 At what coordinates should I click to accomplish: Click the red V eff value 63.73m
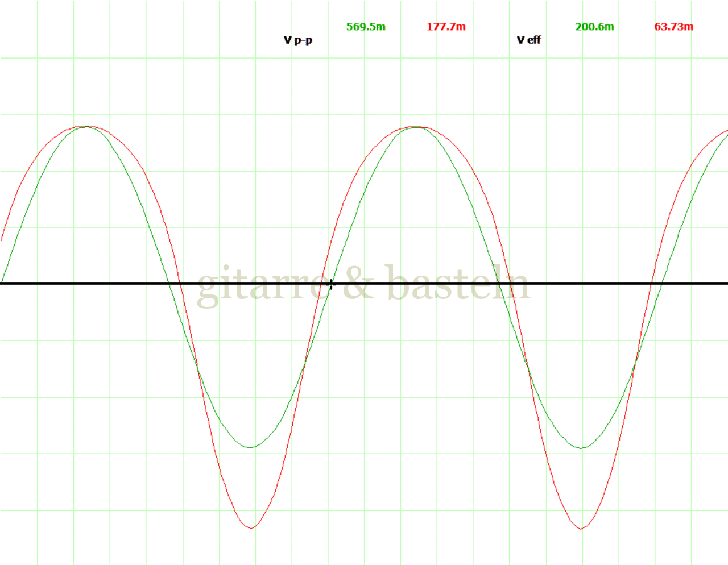(674, 27)
